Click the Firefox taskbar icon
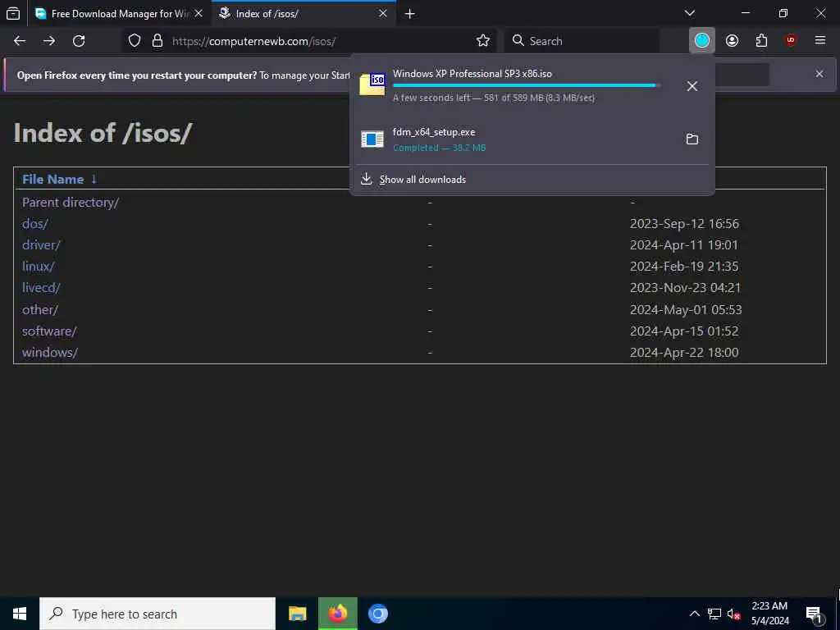The image size is (840, 630). 337,614
